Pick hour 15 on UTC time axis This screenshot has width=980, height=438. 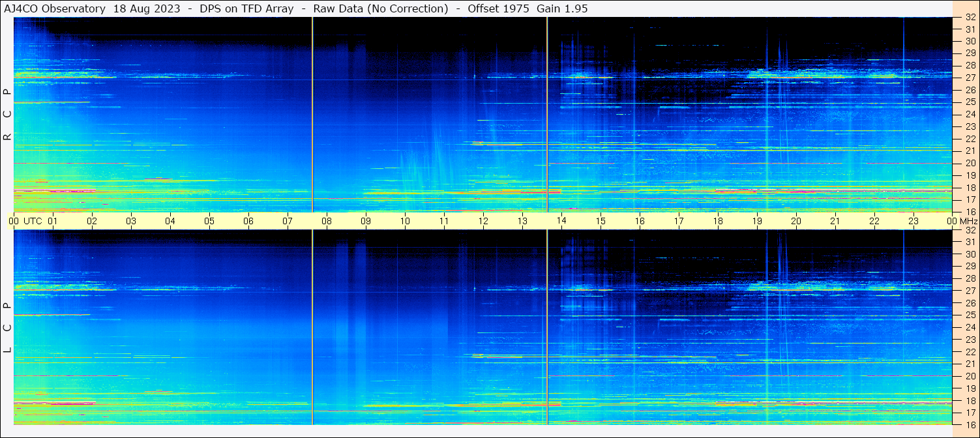pos(601,221)
